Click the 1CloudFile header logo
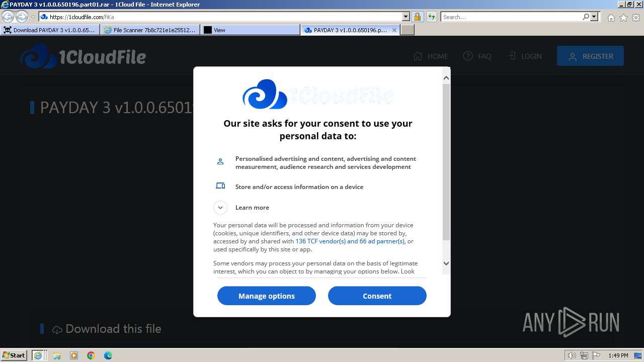The height and width of the screenshot is (362, 644). coord(83,56)
